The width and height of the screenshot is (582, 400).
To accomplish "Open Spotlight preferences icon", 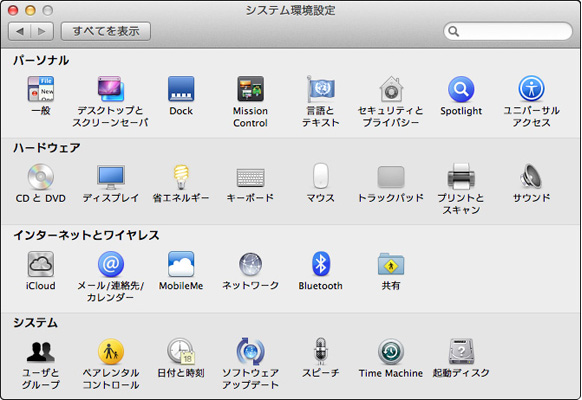I will pyautogui.click(x=461, y=89).
